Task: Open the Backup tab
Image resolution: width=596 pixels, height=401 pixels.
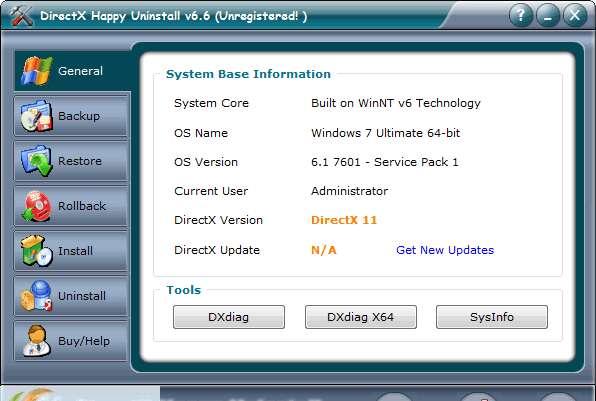Action: 71,116
